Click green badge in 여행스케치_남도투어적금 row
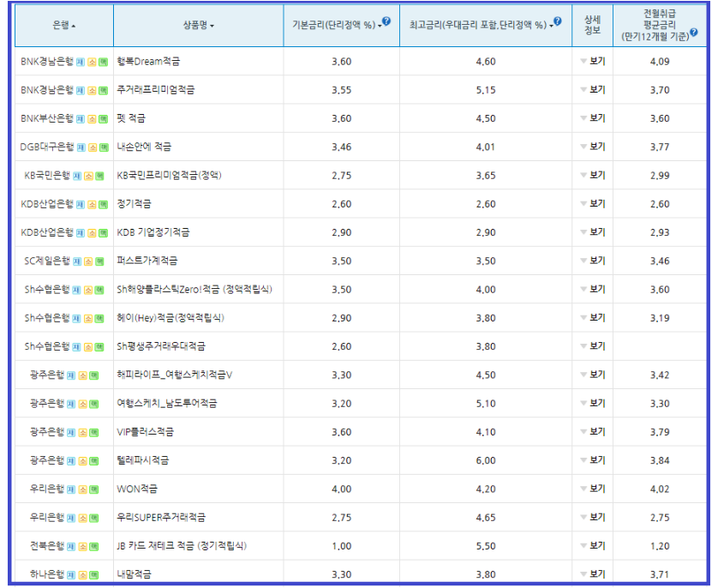 point(94,405)
